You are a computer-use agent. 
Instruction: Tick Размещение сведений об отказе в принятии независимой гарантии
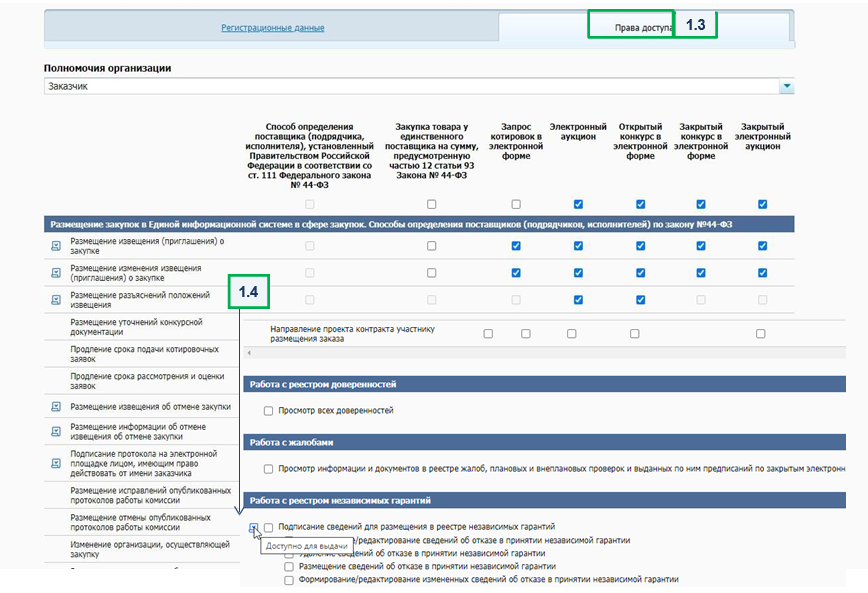coord(289,567)
